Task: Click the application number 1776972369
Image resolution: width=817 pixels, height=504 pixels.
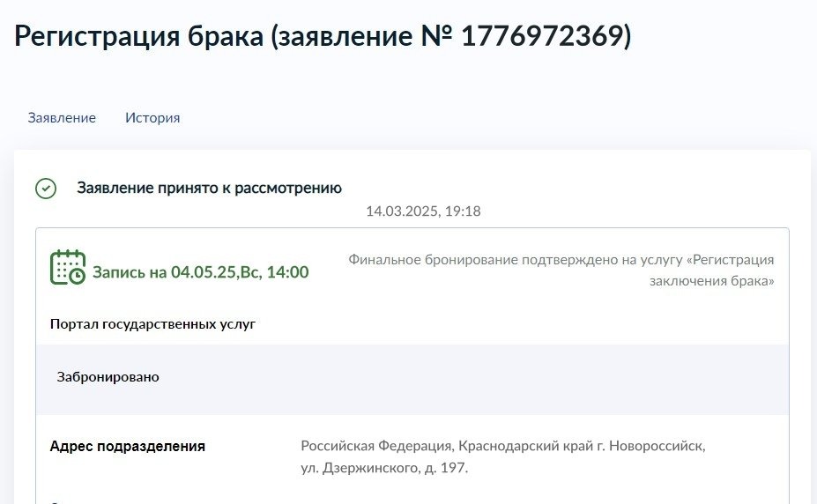Action: [542, 36]
